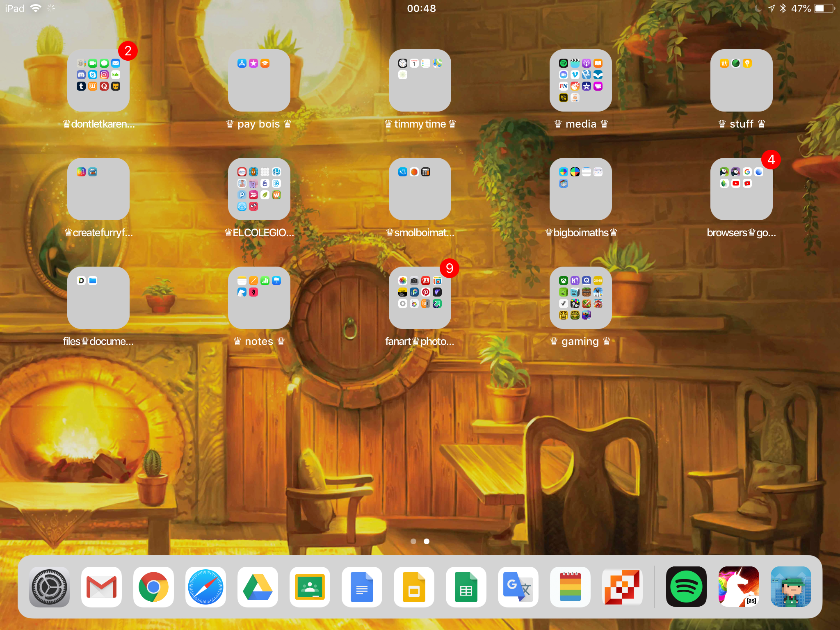
Task: Launch Google Docs from the dock
Action: coord(362,587)
